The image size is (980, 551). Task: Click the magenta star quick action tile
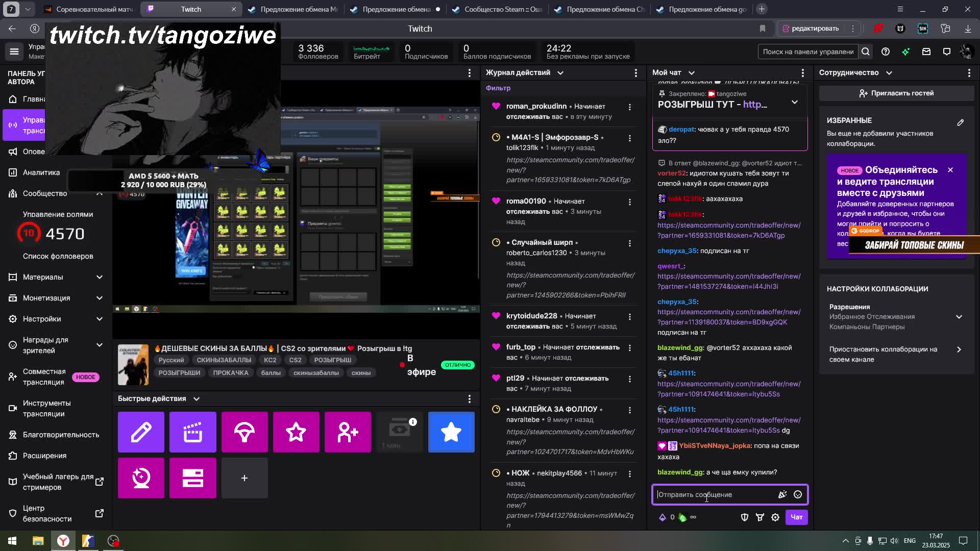point(296,432)
